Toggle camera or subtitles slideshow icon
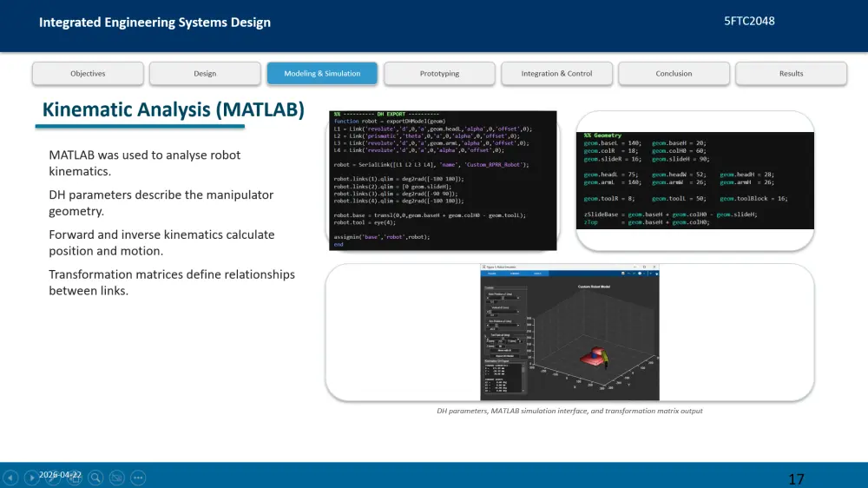 tap(117, 477)
